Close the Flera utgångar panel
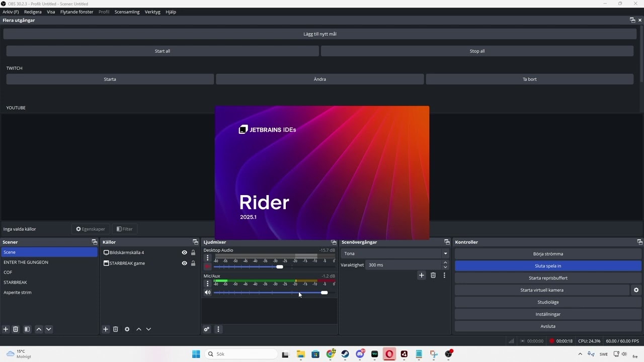644x362 pixels. pyautogui.click(x=640, y=20)
